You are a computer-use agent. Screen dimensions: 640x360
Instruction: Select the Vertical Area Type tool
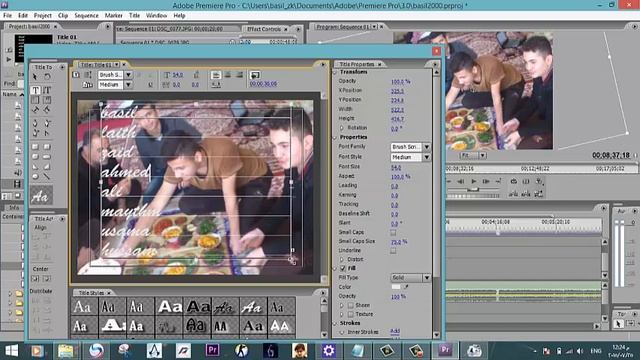(x=47, y=100)
